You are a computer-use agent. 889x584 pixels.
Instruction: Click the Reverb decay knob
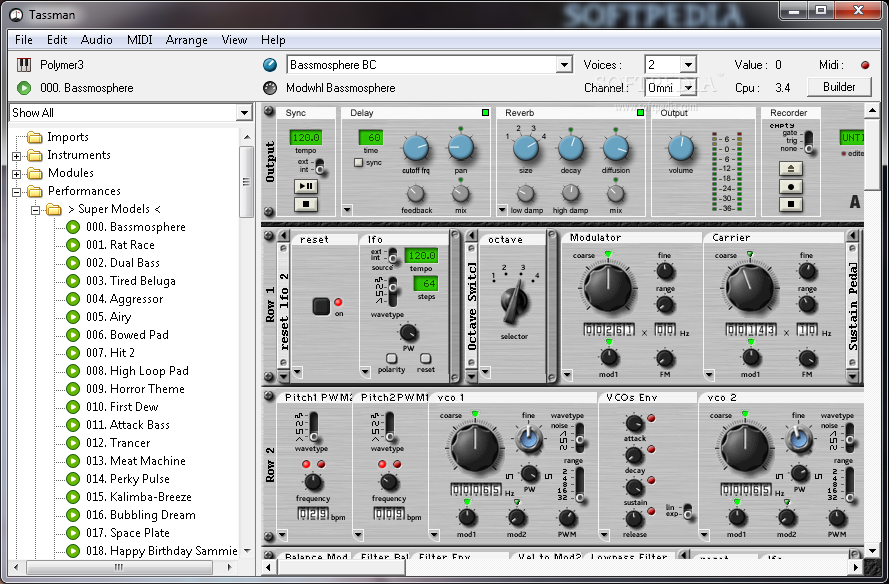571,148
